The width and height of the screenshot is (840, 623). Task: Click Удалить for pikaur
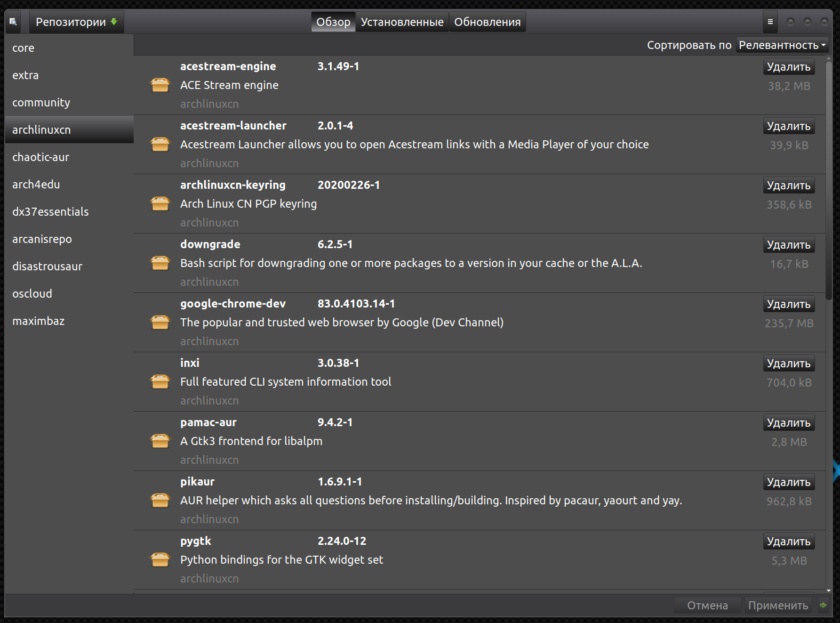789,482
